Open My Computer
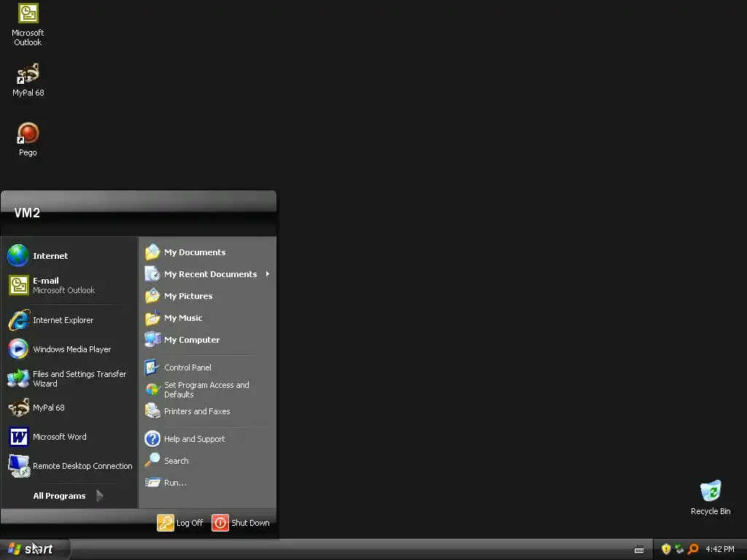Viewport: 747px width, 560px height. (208, 340)
